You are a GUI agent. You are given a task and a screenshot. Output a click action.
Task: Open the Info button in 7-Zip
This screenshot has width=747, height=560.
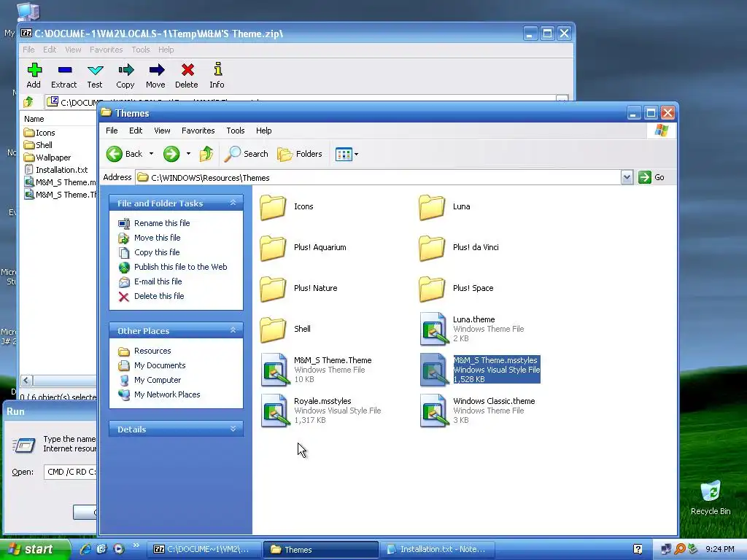pos(217,75)
